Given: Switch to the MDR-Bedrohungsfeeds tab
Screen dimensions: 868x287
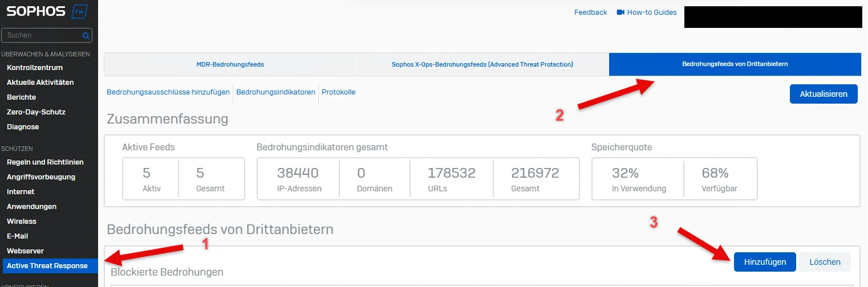Looking at the screenshot, I should tap(230, 64).
